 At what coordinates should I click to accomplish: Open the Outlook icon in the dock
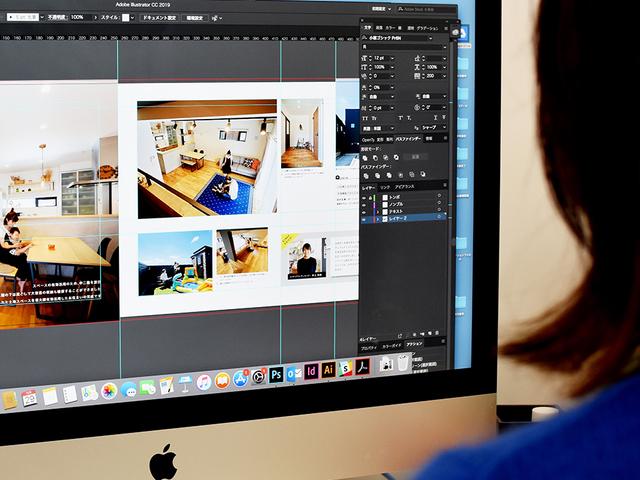point(293,374)
